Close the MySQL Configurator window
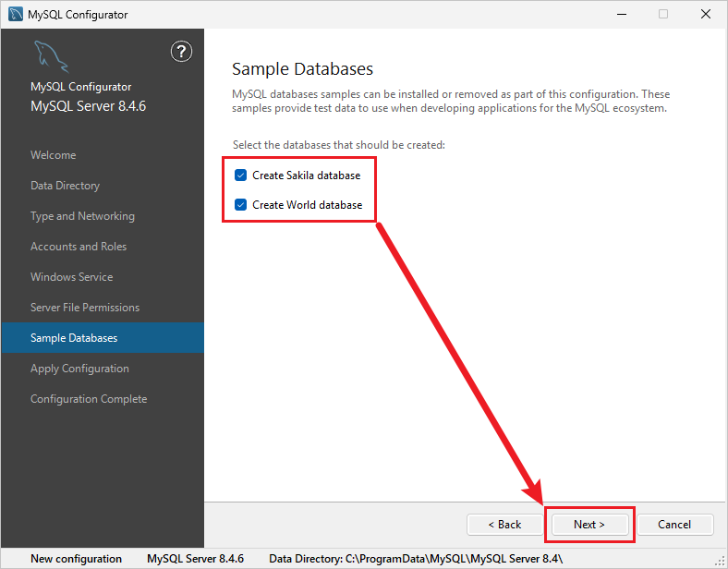Screen dimensions: 728x569 click(x=706, y=14)
